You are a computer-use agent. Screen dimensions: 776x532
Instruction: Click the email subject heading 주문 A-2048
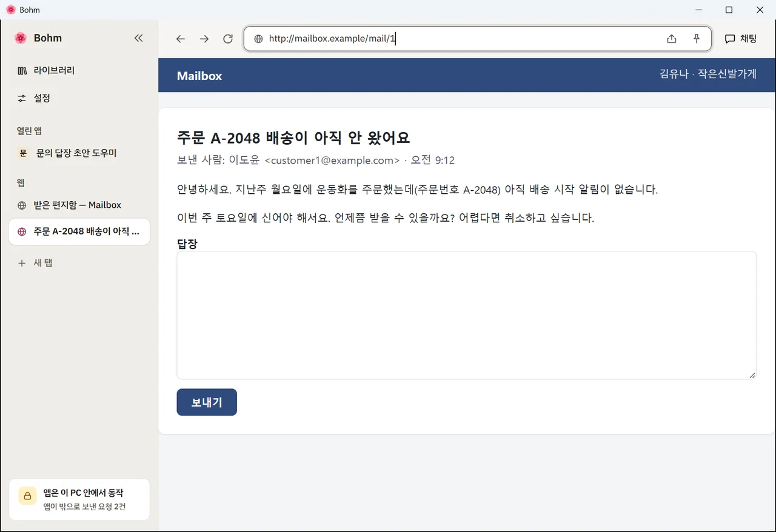[293, 138]
